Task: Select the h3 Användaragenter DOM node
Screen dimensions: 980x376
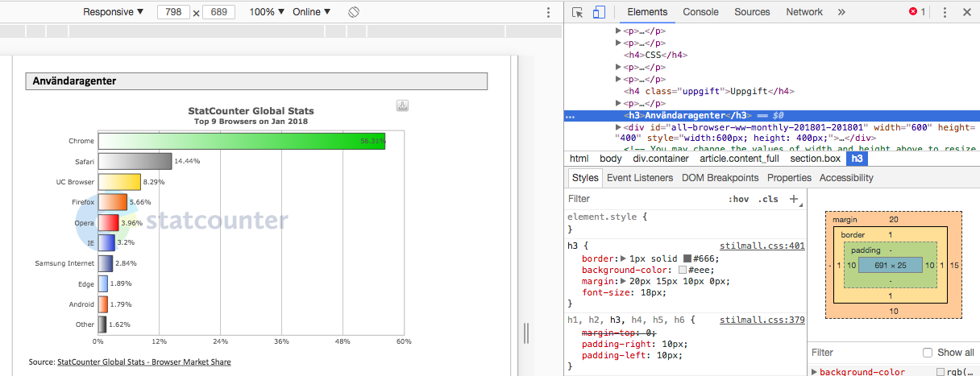Action: [689, 116]
